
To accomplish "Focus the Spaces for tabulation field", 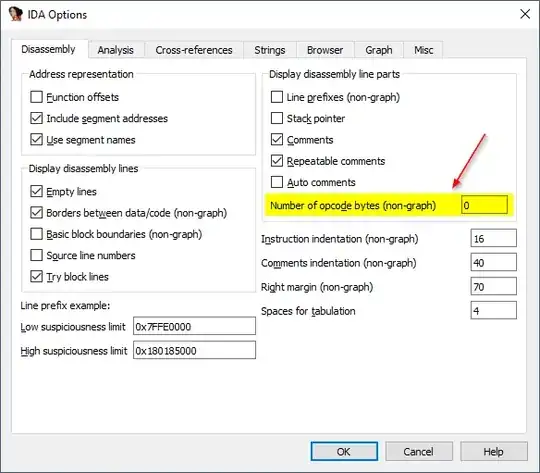I will (x=494, y=311).
